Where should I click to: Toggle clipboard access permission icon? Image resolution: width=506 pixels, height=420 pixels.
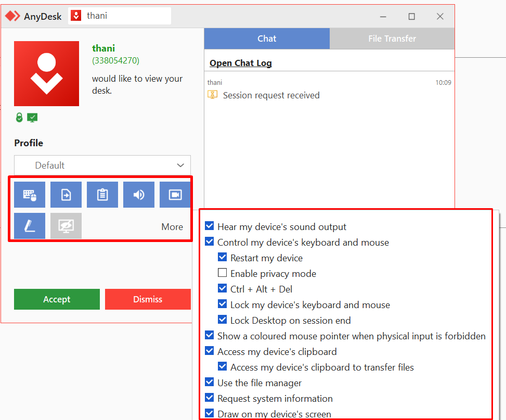coord(102,195)
